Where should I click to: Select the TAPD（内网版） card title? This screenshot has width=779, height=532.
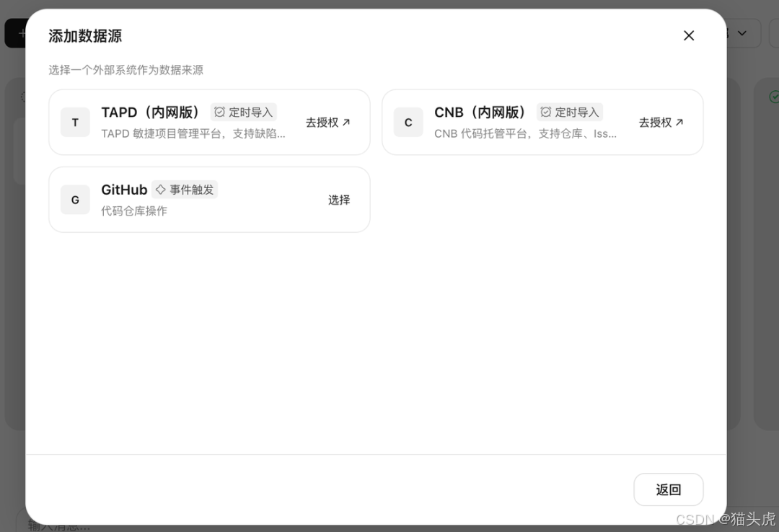pyautogui.click(x=152, y=112)
